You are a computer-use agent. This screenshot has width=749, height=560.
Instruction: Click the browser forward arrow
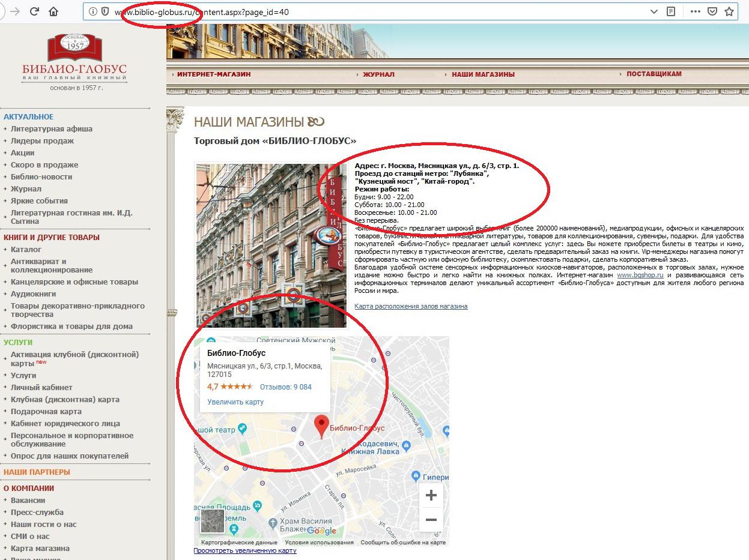point(15,11)
